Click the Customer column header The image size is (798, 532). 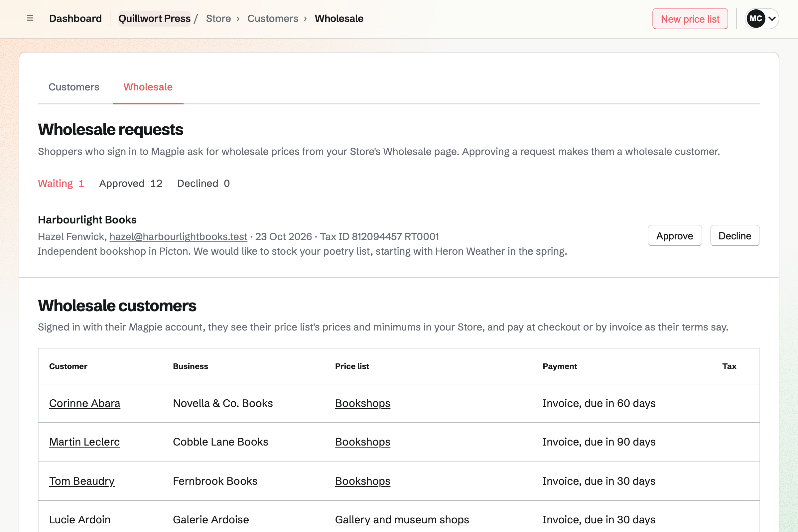point(68,366)
